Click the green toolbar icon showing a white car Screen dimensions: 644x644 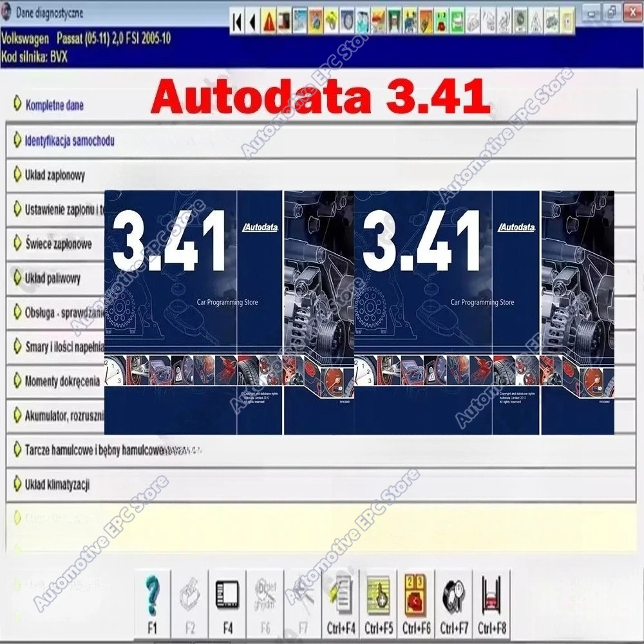click(x=457, y=22)
